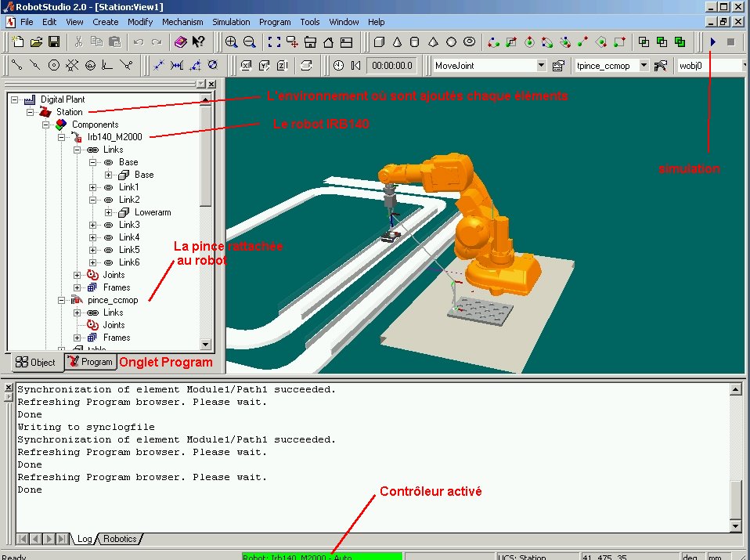
Task: Reset simulation with the rewind icon
Action: pyautogui.click(x=356, y=65)
